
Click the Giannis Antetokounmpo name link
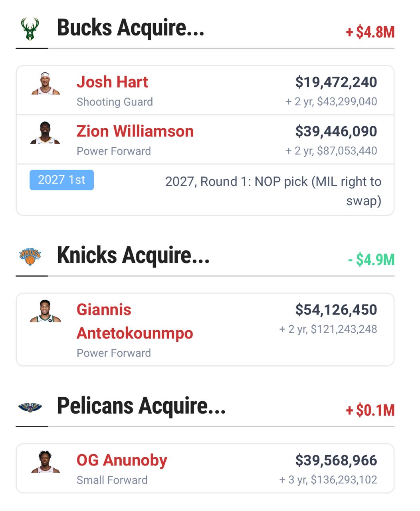click(x=135, y=321)
